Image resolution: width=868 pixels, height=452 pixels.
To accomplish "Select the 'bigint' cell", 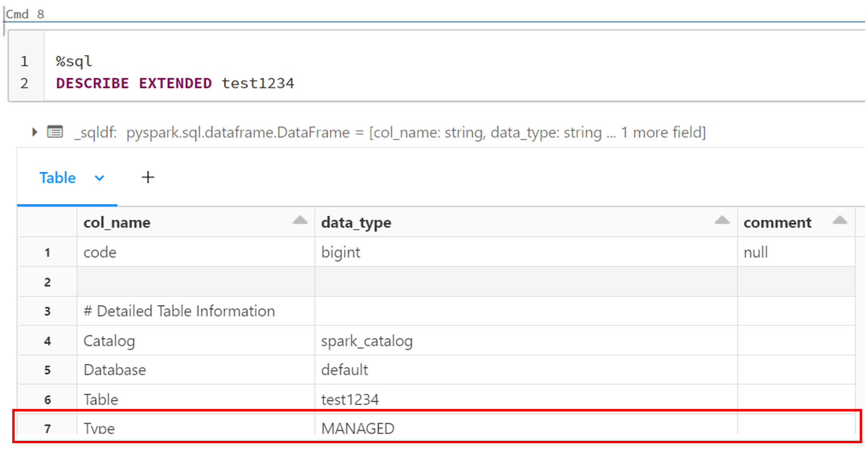I will coord(526,252).
